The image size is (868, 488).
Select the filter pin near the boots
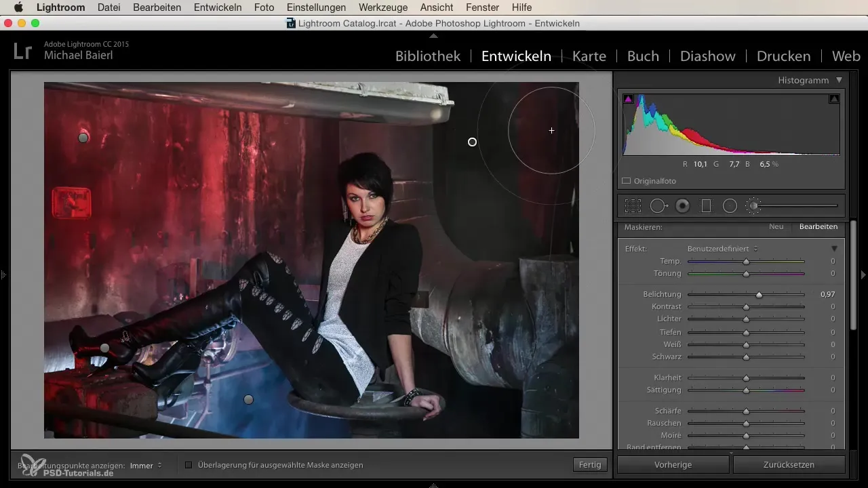(x=104, y=348)
